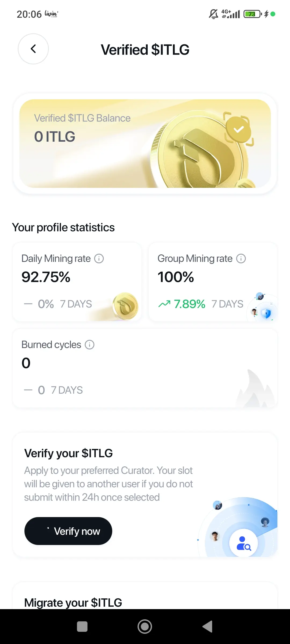This screenshot has width=290, height=644.
Task: Tap the muted notifications bell in status bar
Action: [213, 14]
